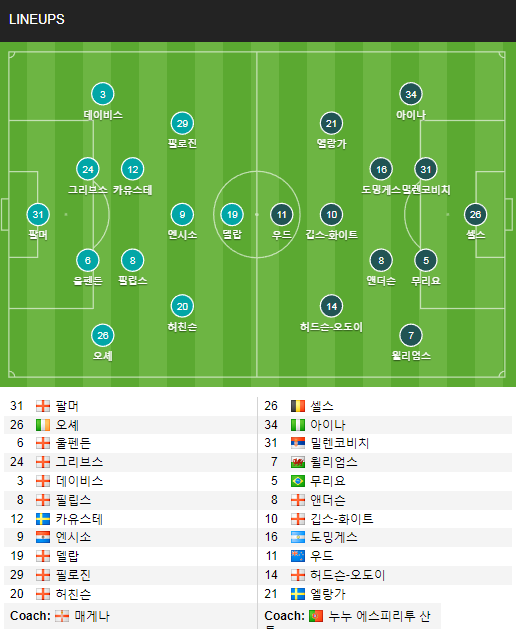Click the Brazil flag next to 무리요

(298, 481)
